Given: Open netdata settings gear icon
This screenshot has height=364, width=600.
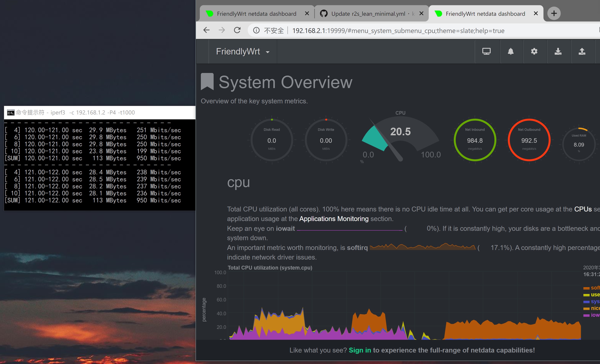Looking at the screenshot, I should coord(534,51).
